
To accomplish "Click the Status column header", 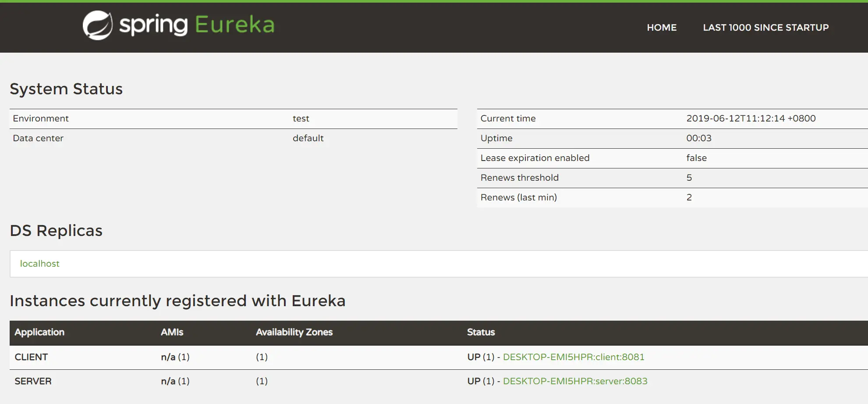I will [x=481, y=332].
